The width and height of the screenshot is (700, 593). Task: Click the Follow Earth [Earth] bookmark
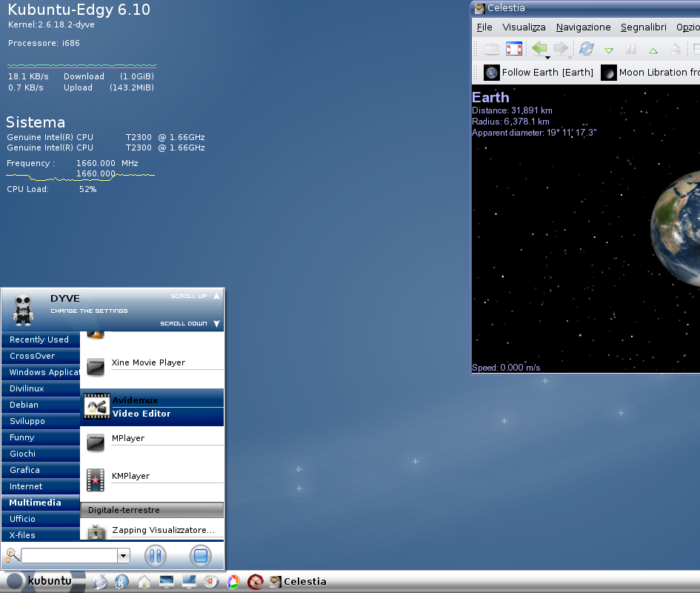pos(539,73)
